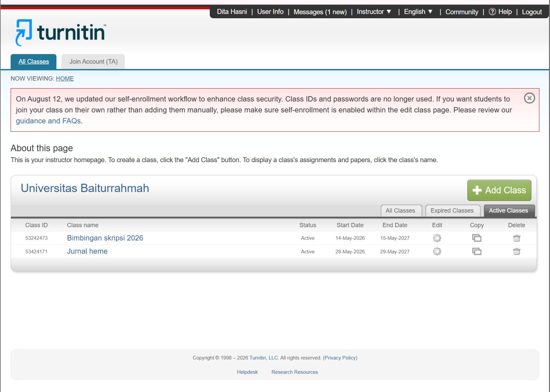Open the Join Account (TA) tab

tap(93, 61)
